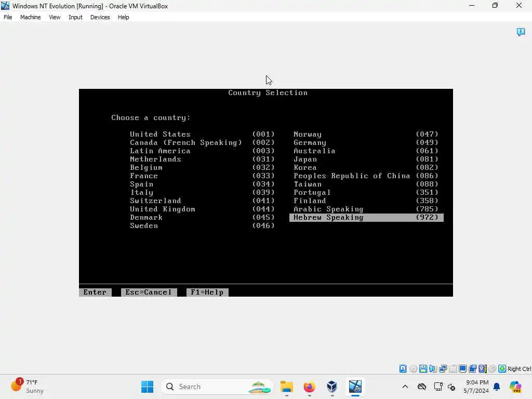The image size is (532, 399).
Task: Open the notification bell in the tray
Action: [x=497, y=387]
